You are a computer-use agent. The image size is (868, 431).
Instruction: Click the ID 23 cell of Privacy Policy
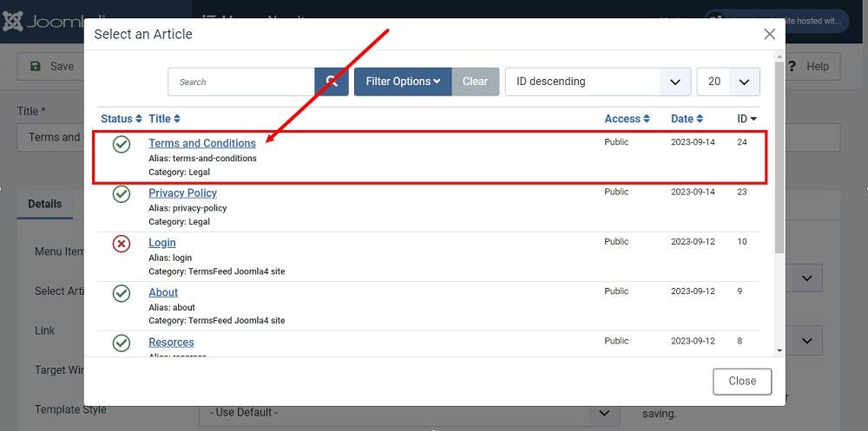point(742,192)
